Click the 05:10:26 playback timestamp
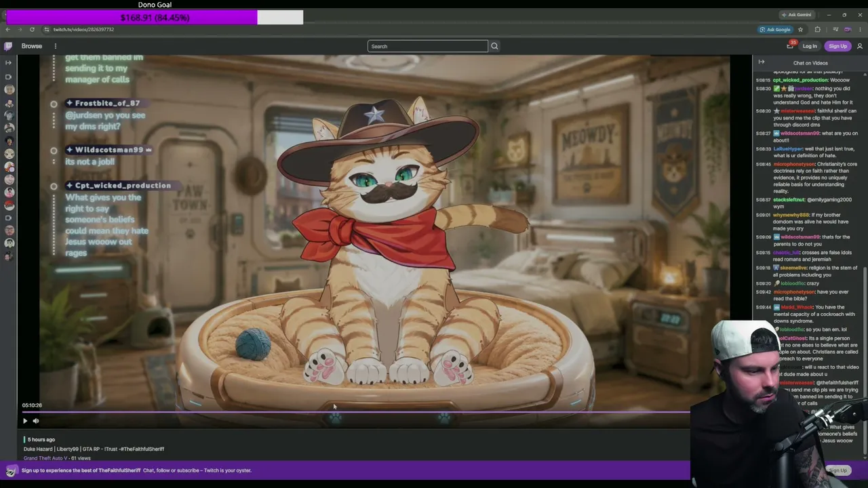Image resolution: width=868 pixels, height=488 pixels. point(32,405)
